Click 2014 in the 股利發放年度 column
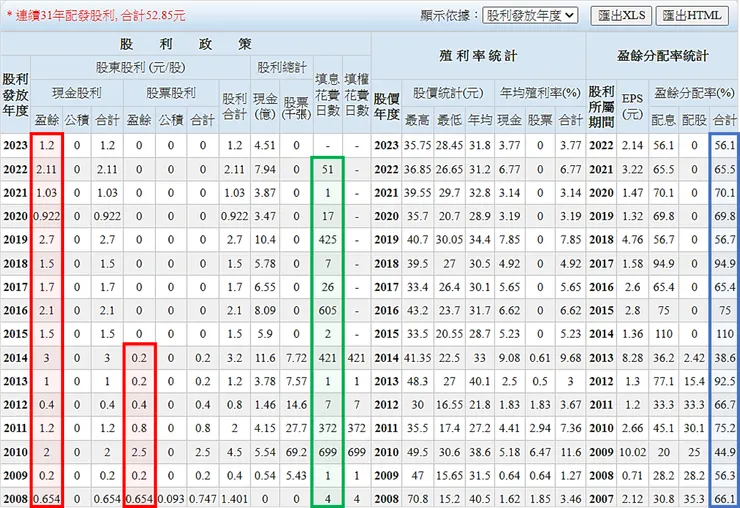The width and height of the screenshot is (740, 508). point(16,357)
